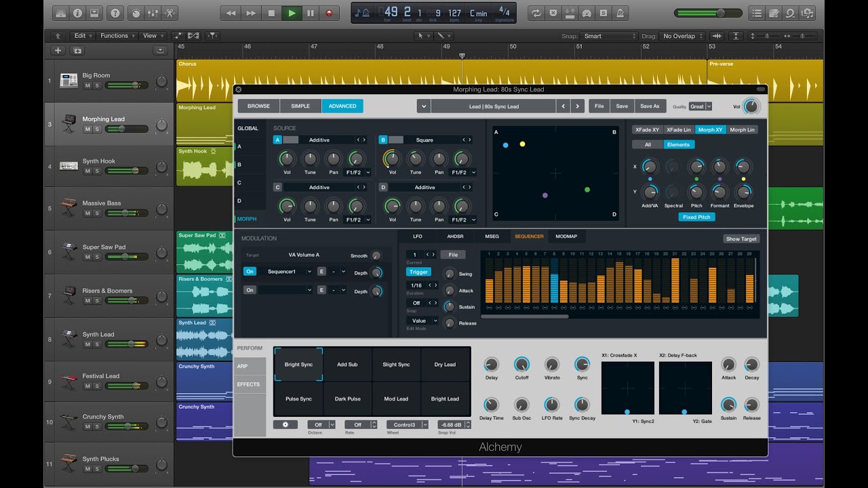Open Alchemy perform gear settings icon

click(x=285, y=425)
